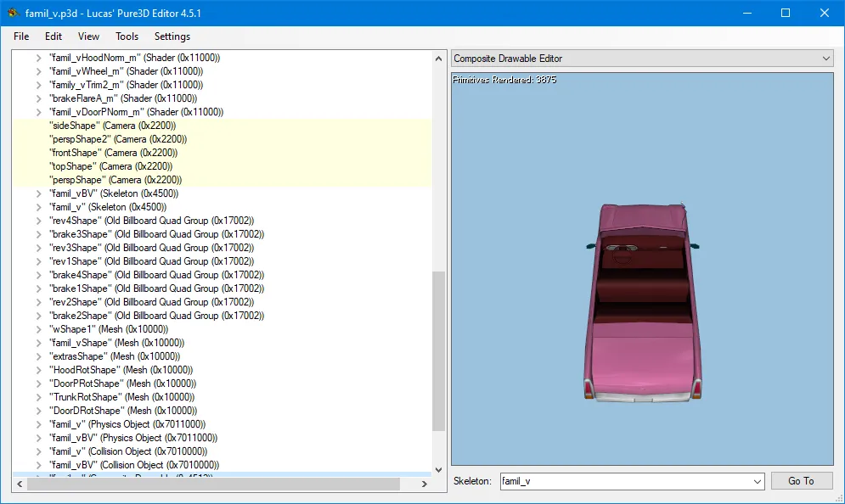Open the Edit menu
This screenshot has width=845, height=504.
pos(53,36)
